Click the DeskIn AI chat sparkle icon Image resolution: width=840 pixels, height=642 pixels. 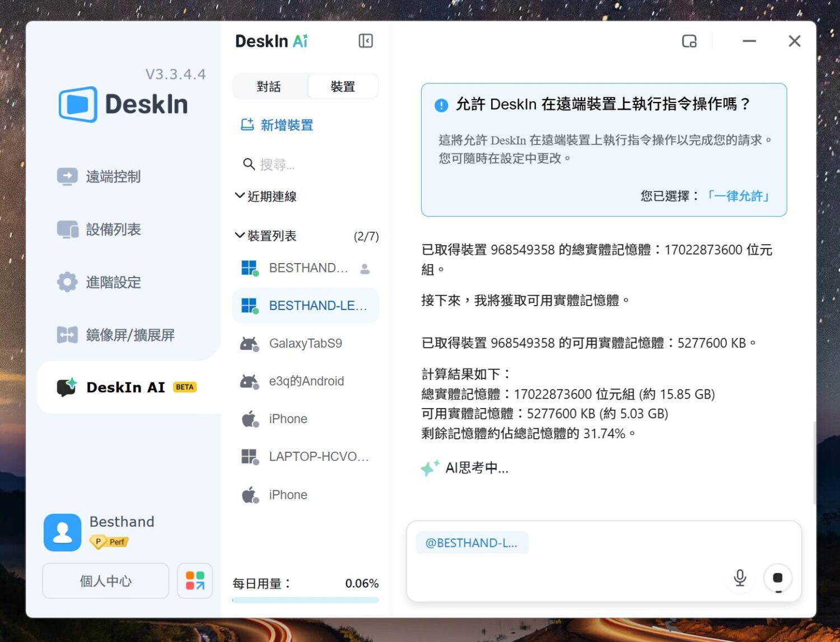(67, 387)
